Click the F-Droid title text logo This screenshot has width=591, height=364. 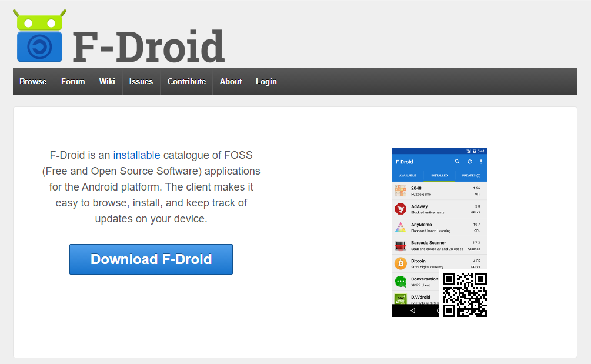pos(149,46)
